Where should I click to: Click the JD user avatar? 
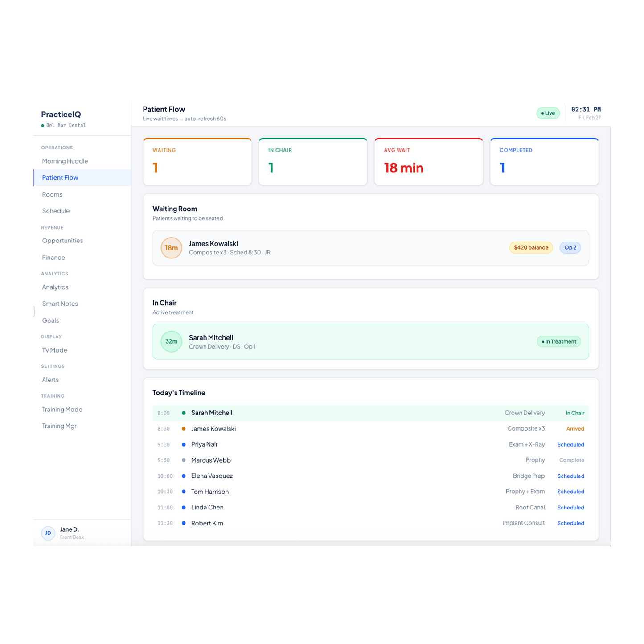click(48, 533)
